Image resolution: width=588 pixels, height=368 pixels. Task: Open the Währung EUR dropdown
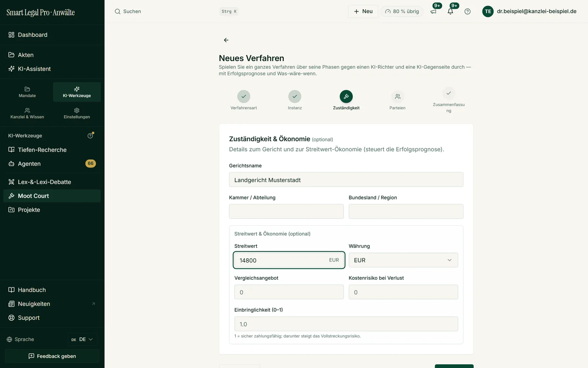click(x=403, y=260)
